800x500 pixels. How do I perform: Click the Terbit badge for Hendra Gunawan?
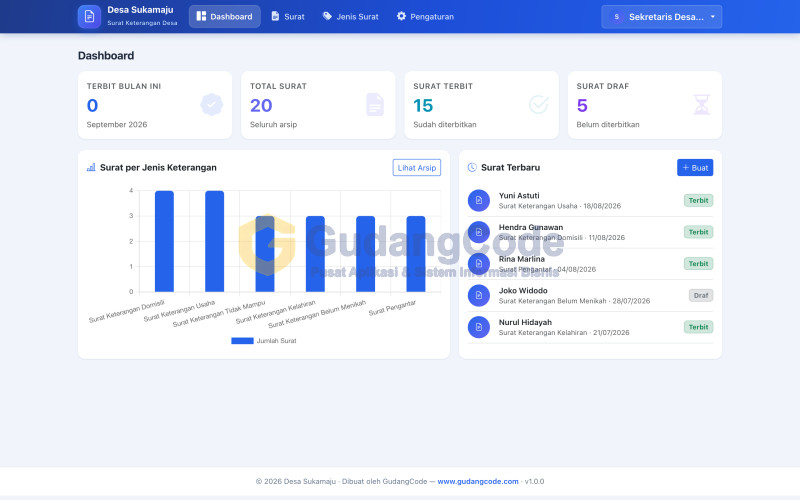(698, 232)
